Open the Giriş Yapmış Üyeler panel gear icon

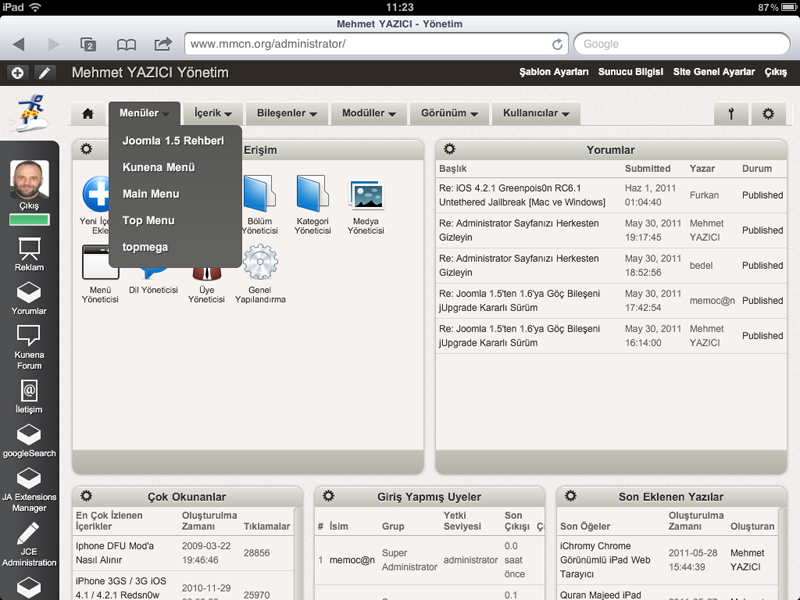329,495
